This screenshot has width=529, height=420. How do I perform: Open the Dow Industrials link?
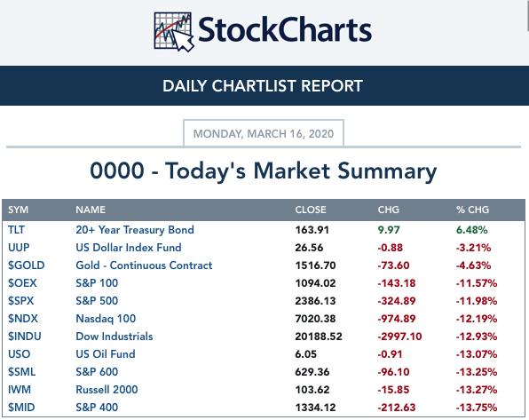point(114,337)
